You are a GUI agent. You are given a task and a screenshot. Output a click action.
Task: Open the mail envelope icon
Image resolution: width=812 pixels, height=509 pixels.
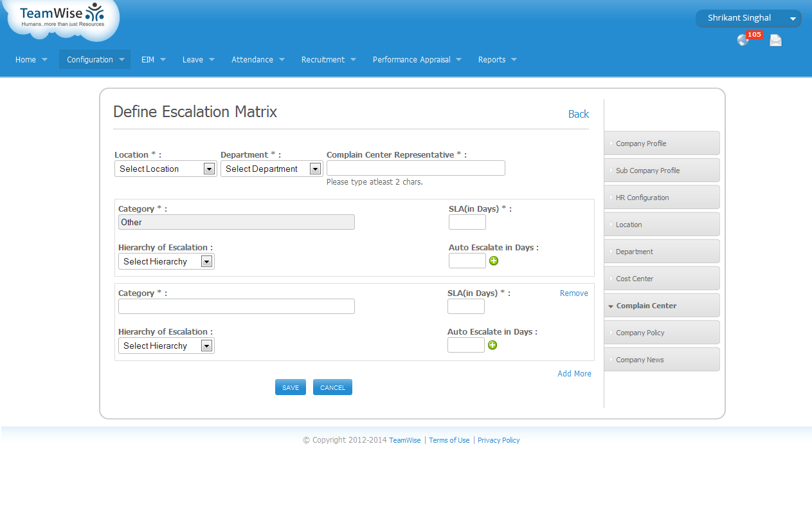point(775,41)
